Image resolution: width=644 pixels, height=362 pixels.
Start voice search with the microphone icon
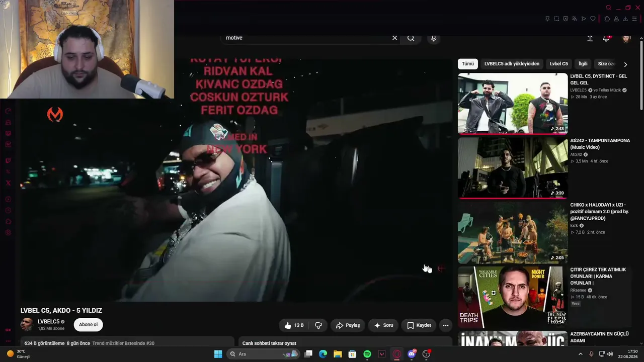(x=433, y=38)
